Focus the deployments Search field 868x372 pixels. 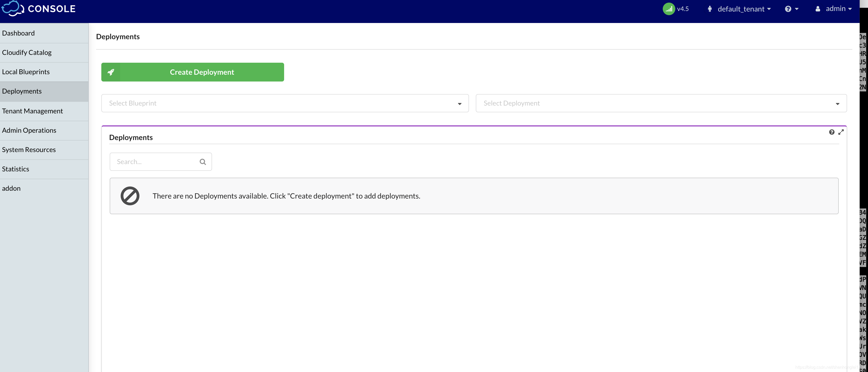click(161, 162)
